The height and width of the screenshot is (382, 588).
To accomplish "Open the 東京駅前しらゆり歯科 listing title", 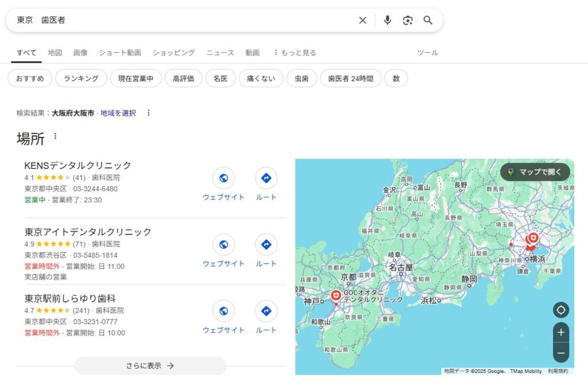I will coord(69,298).
